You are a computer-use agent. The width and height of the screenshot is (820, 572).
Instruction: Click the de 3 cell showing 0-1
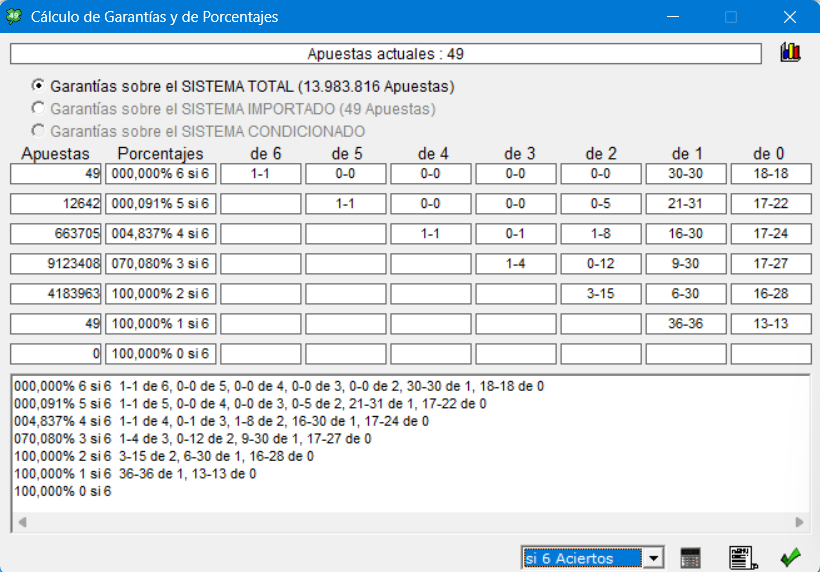coord(516,234)
